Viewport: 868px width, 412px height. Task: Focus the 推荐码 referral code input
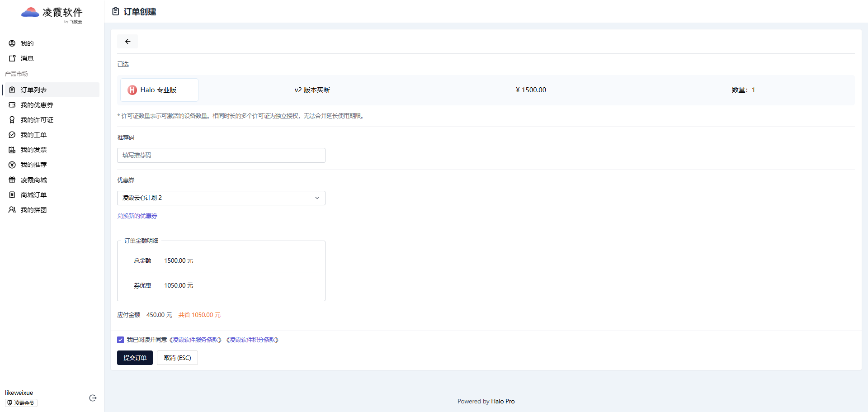pos(221,155)
